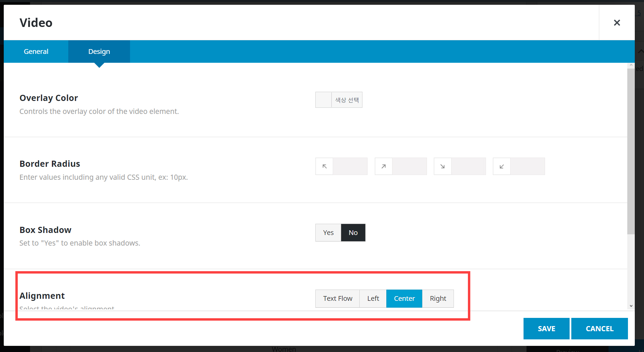The image size is (644, 352).
Task: Set alignment to Right
Action: pos(438,298)
